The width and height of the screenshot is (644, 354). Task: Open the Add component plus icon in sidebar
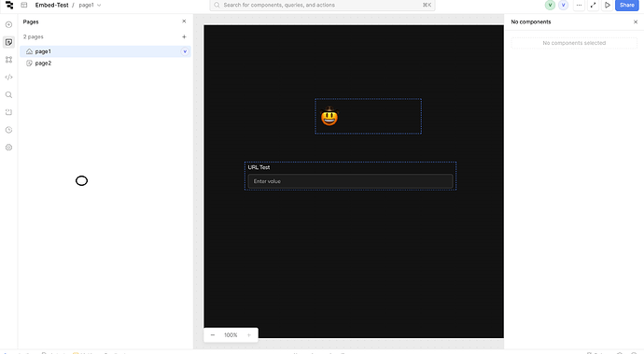pyautogui.click(x=8, y=24)
